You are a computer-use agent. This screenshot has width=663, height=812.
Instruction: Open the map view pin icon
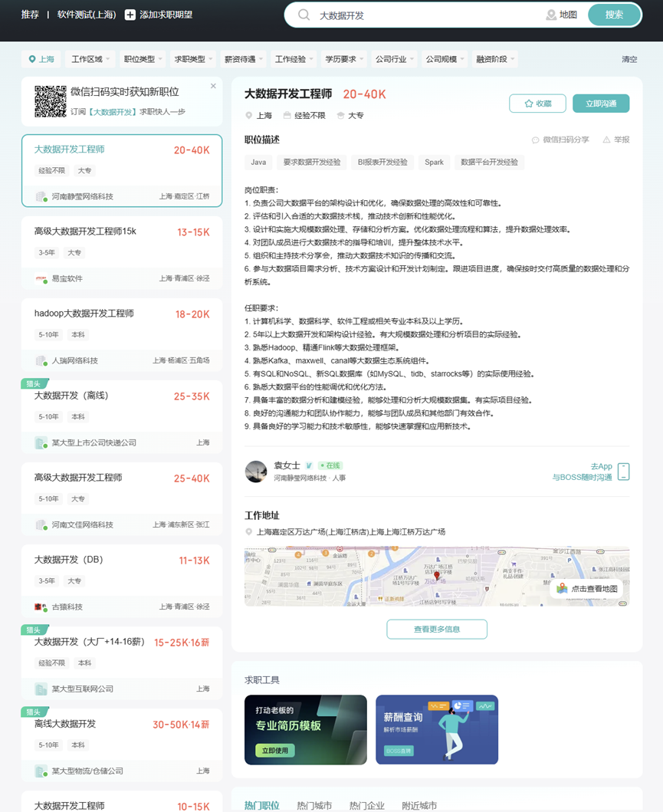[551, 15]
